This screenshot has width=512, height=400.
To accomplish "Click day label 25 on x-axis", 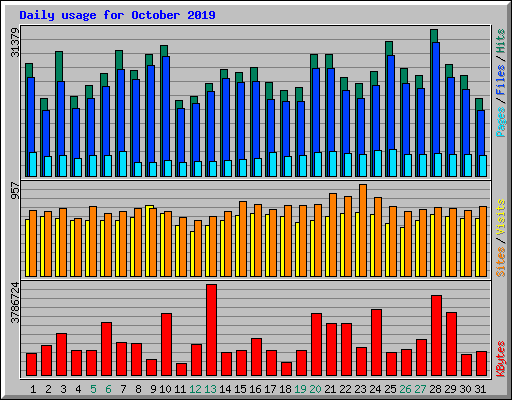I will click(390, 389).
